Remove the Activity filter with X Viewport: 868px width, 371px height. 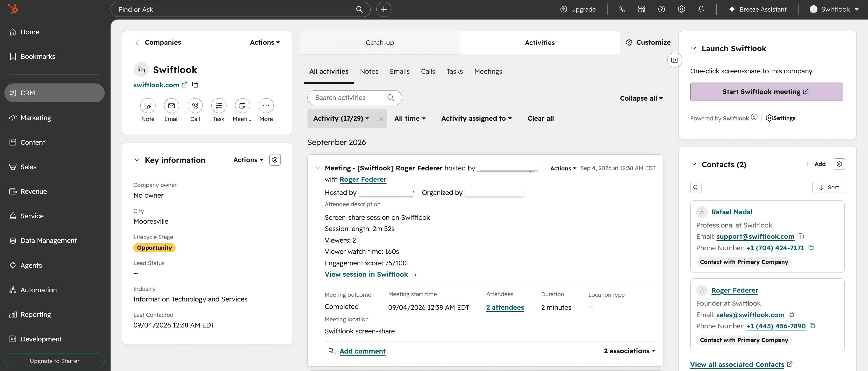click(381, 119)
